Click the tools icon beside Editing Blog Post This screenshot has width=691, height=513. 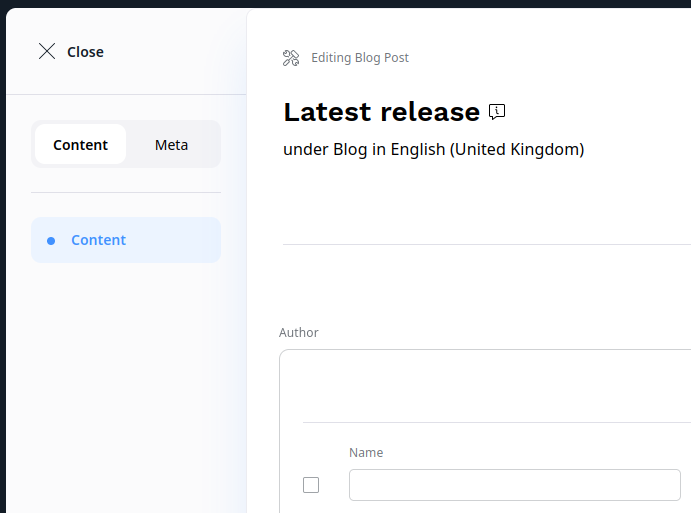coord(291,58)
